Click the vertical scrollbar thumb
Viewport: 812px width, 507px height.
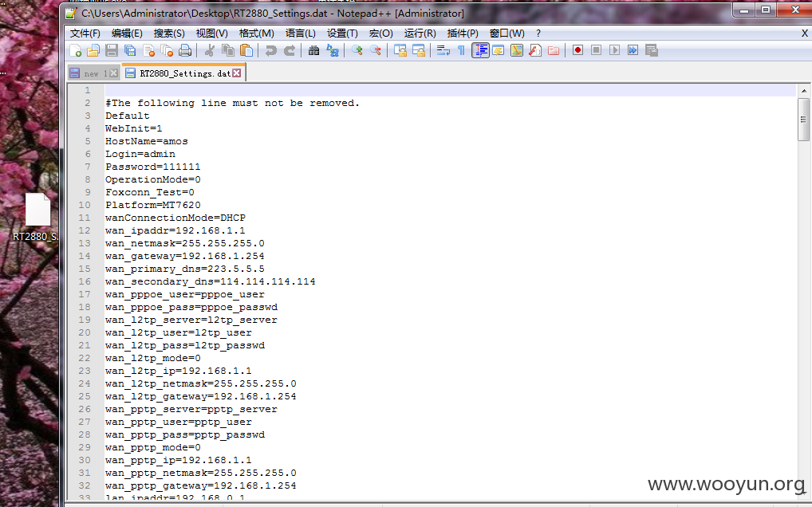804,120
